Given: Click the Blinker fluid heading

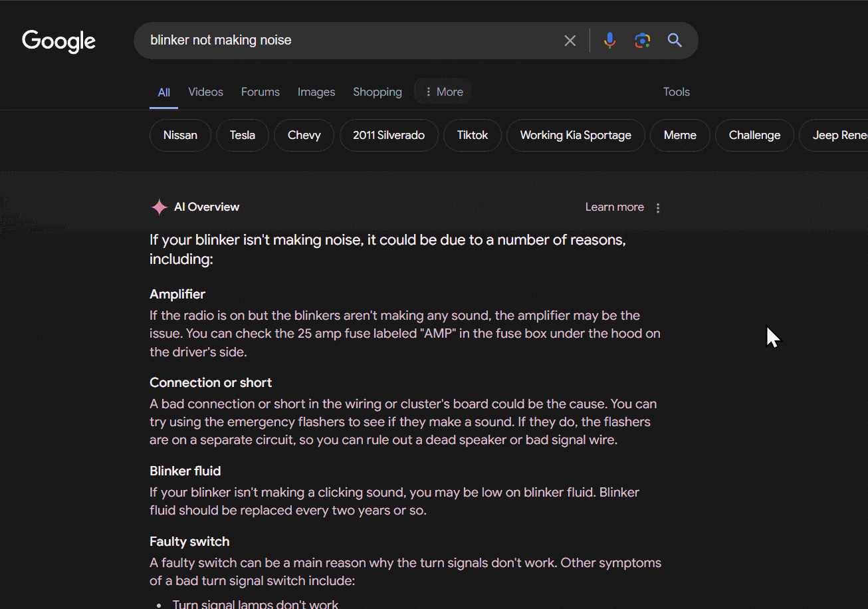Looking at the screenshot, I should (185, 471).
